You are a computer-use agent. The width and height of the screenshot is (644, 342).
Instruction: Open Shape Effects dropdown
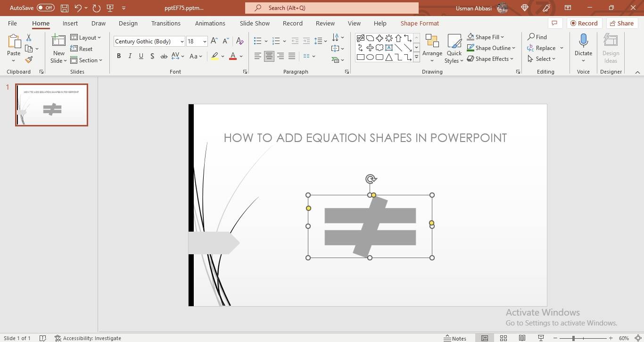pos(490,58)
